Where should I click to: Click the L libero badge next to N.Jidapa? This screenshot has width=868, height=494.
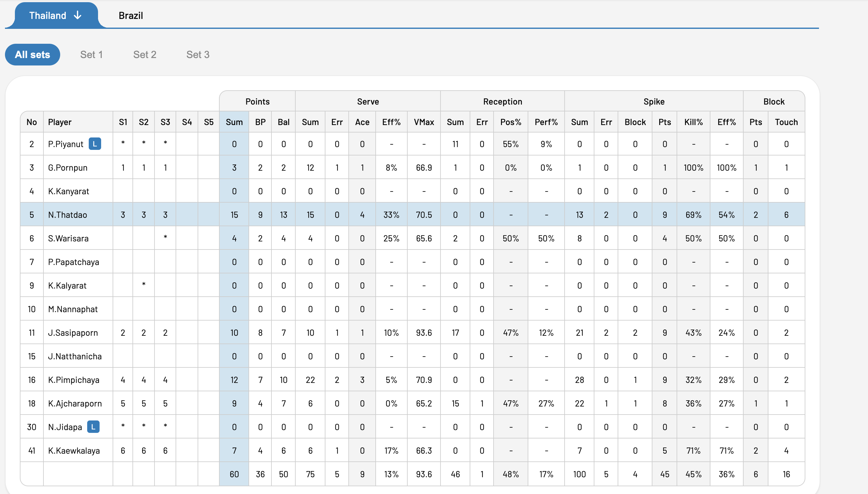(93, 427)
